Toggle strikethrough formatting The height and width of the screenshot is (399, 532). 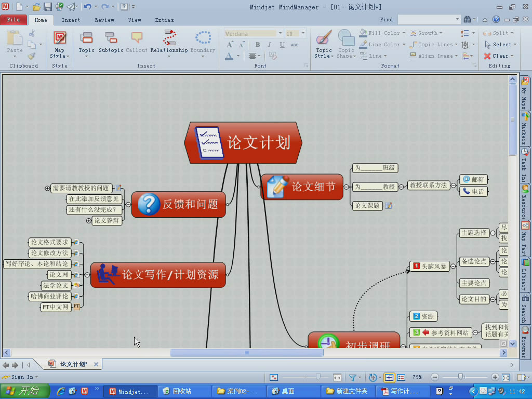tap(295, 45)
